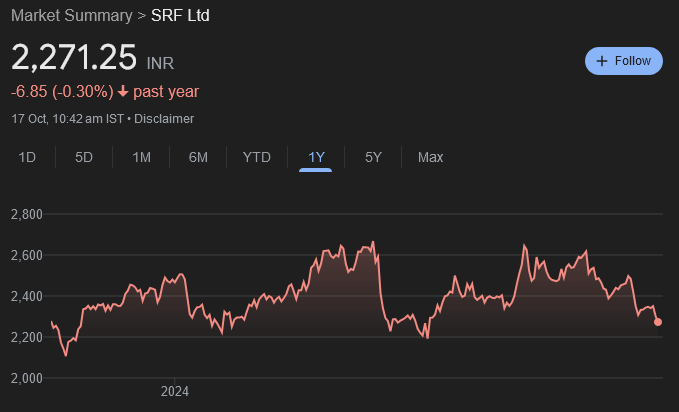Click the 2,271.25 price value
This screenshot has height=412, width=679.
(74, 57)
